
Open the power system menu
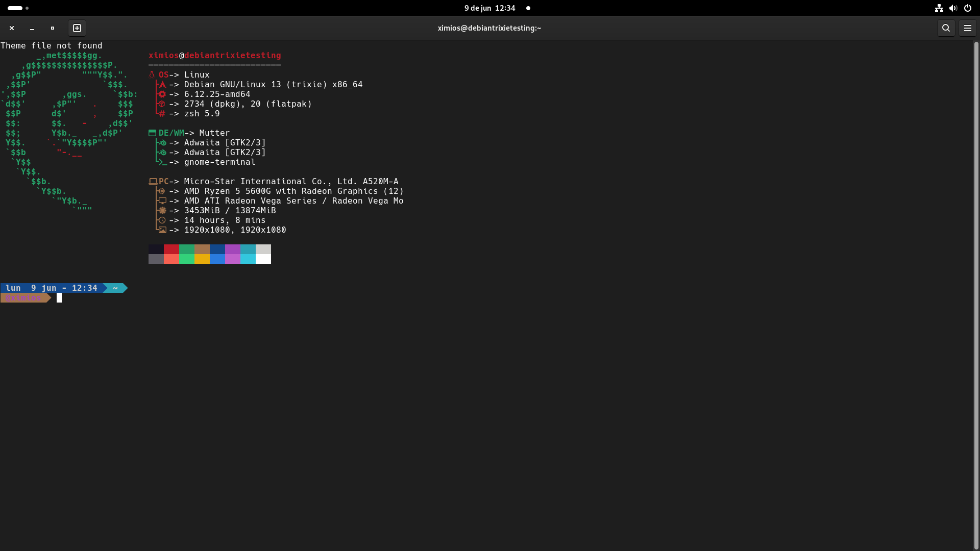pos(967,8)
